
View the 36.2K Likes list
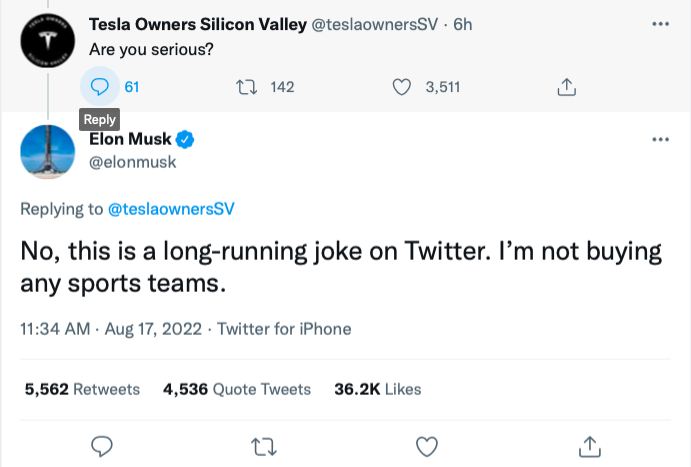tap(378, 389)
